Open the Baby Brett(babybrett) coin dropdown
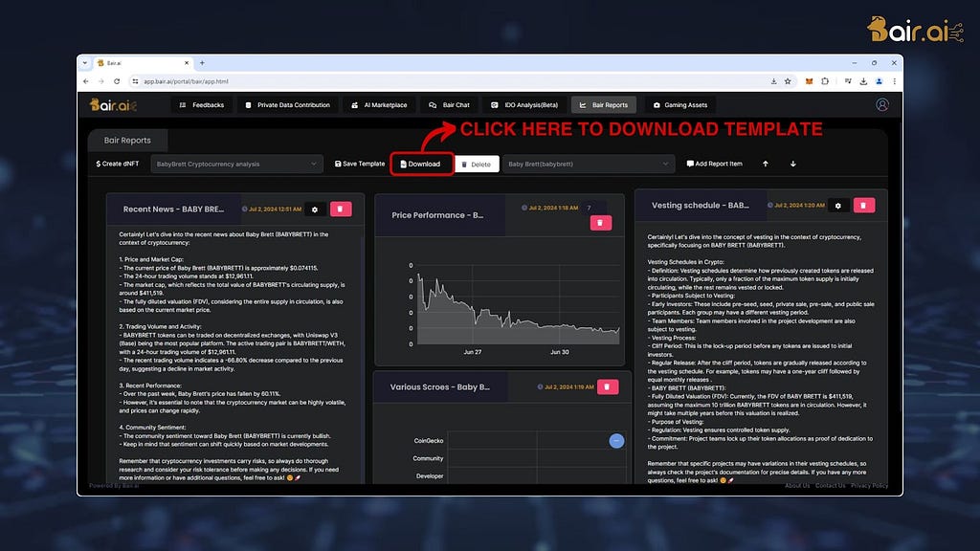Image resolution: width=980 pixels, height=551 pixels. [x=589, y=164]
